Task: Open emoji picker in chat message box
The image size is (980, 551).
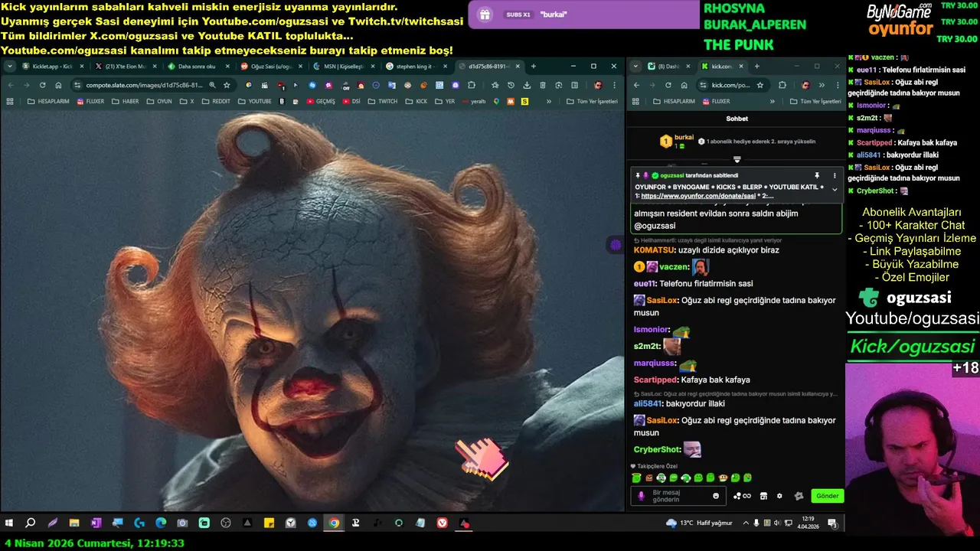Action: click(x=716, y=496)
